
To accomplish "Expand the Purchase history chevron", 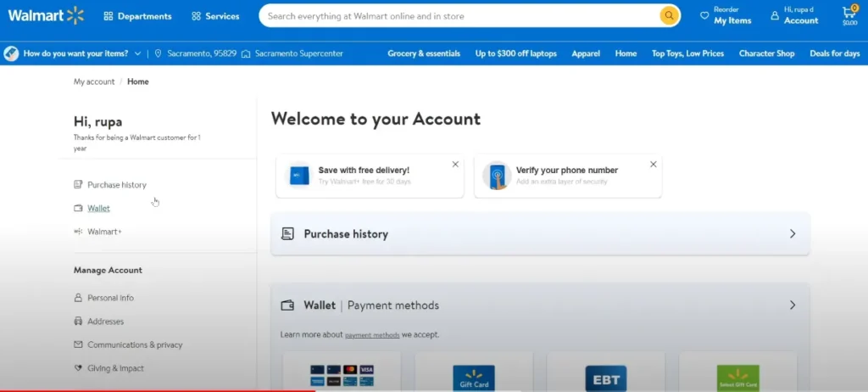I will coord(793,234).
